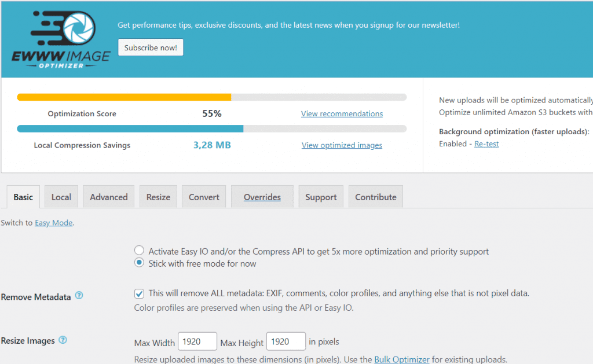Viewport: 593px width, 364px height.
Task: Uncheck the remove ALL metadata checkbox
Action: tap(139, 293)
